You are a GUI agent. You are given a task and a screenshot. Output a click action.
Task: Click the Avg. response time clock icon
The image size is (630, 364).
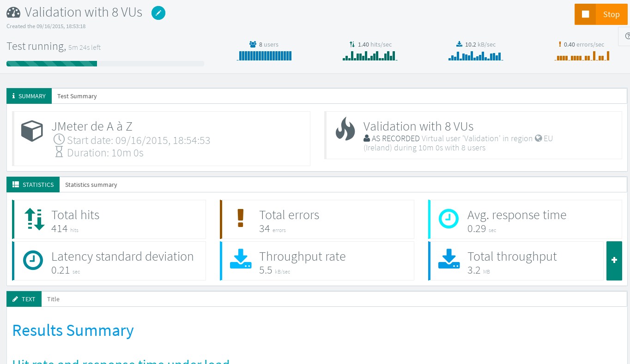click(448, 219)
